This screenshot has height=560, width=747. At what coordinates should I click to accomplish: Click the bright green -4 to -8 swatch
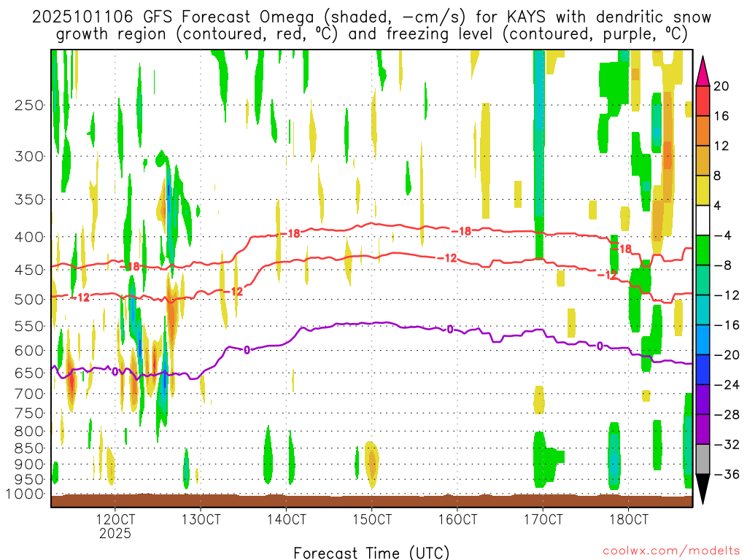click(703, 250)
